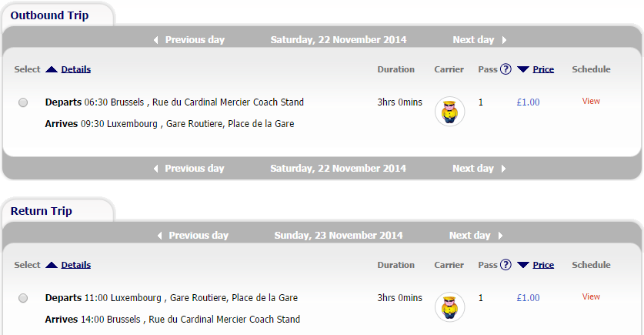Click the Pass help question mark in Return Trip

(506, 265)
